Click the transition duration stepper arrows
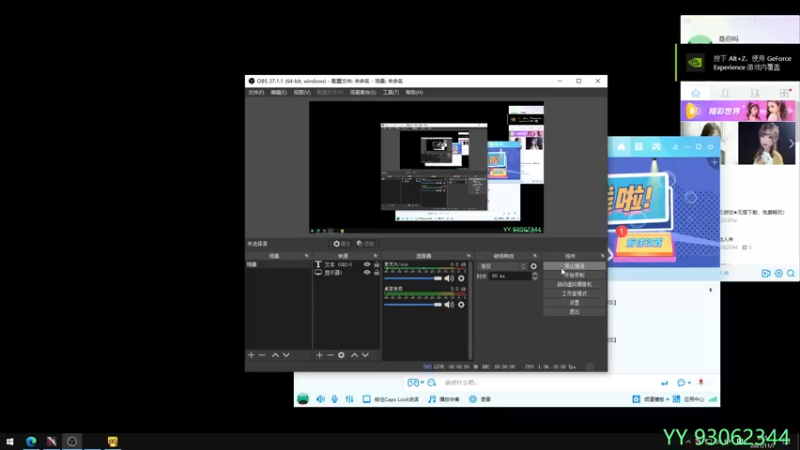This screenshot has width=800, height=450. (535, 276)
